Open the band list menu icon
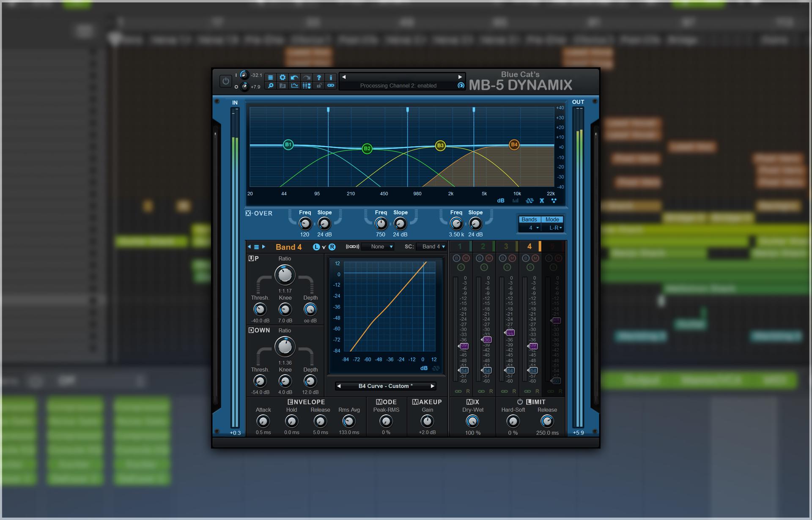 (x=256, y=246)
